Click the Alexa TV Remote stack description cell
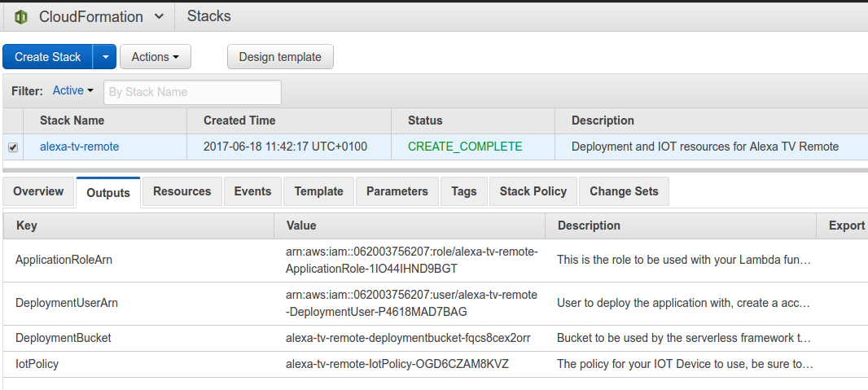The height and width of the screenshot is (390, 868). [x=704, y=147]
